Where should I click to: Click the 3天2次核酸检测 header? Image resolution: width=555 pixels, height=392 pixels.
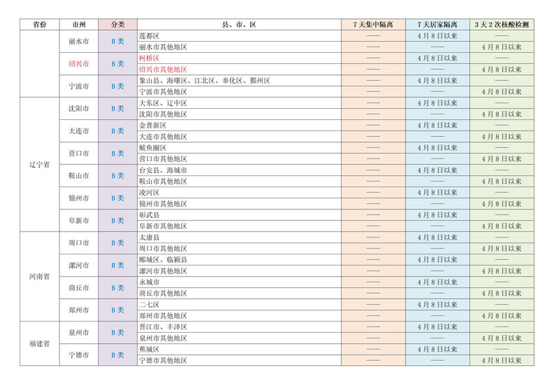point(501,25)
